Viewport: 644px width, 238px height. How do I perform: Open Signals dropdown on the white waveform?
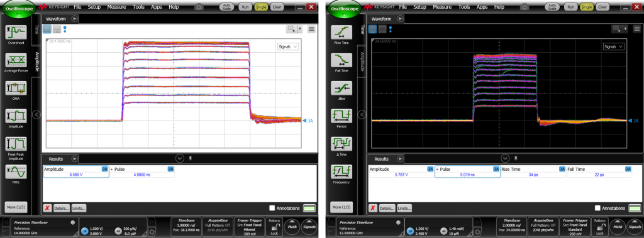coord(288,46)
